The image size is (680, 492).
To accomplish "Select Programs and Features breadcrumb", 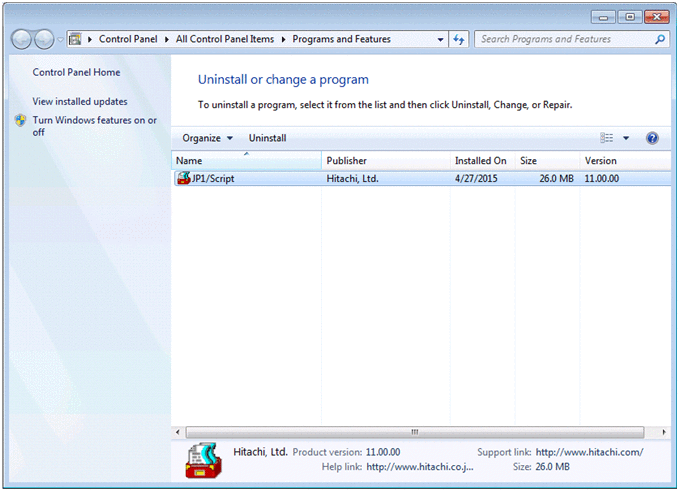I will pos(341,39).
